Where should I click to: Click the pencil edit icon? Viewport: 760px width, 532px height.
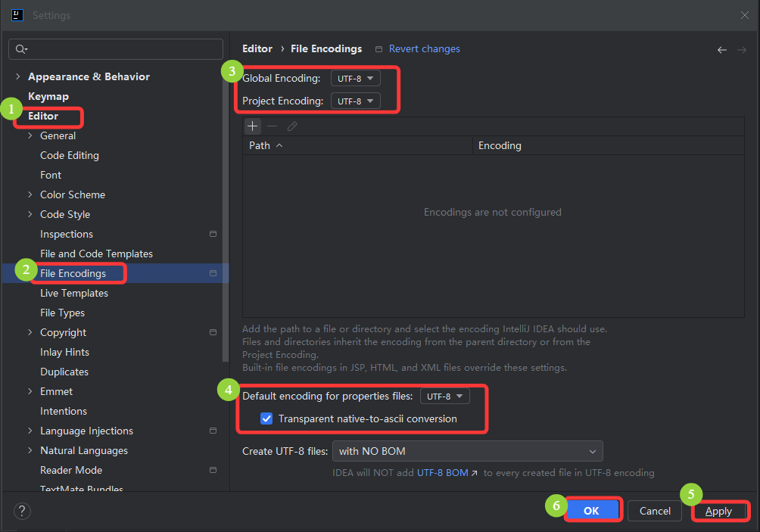point(291,126)
